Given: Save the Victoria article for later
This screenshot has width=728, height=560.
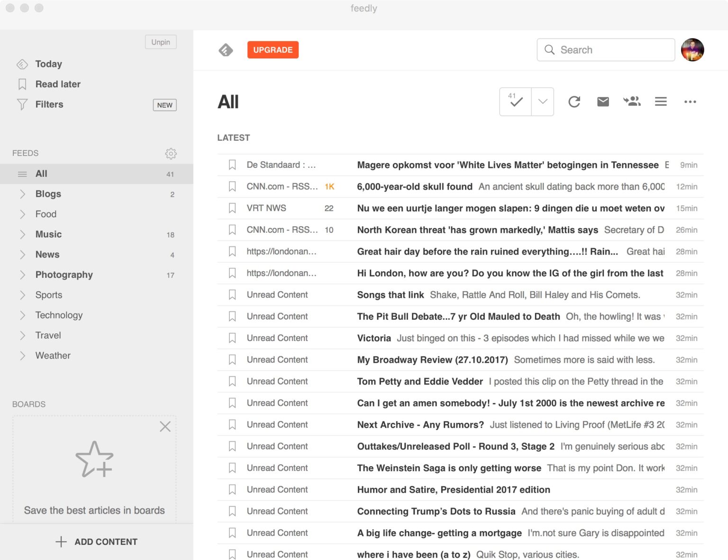Looking at the screenshot, I should (232, 338).
